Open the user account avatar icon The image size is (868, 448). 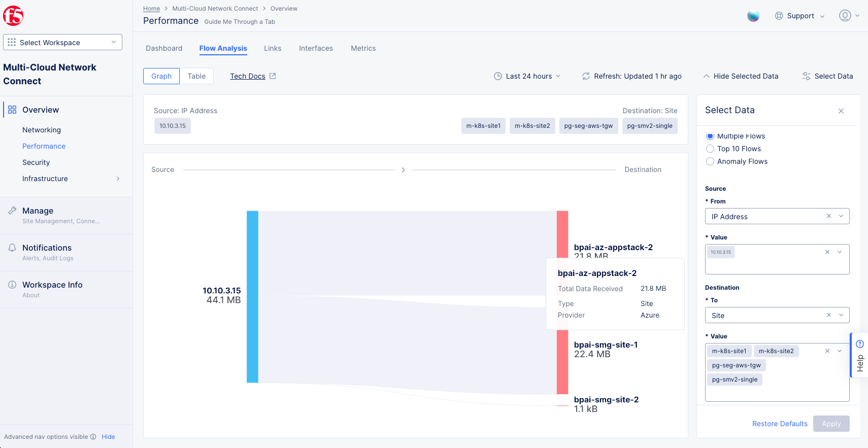click(x=845, y=16)
